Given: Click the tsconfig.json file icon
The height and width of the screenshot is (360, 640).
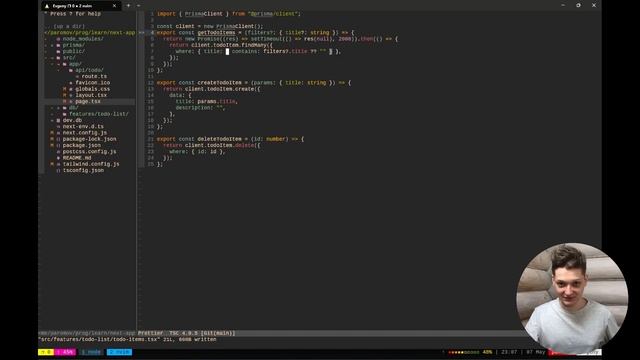Looking at the screenshot, I should 58,171.
